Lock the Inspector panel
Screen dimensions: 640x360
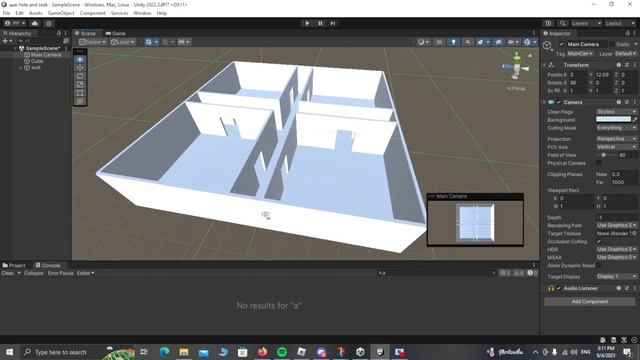(627, 33)
